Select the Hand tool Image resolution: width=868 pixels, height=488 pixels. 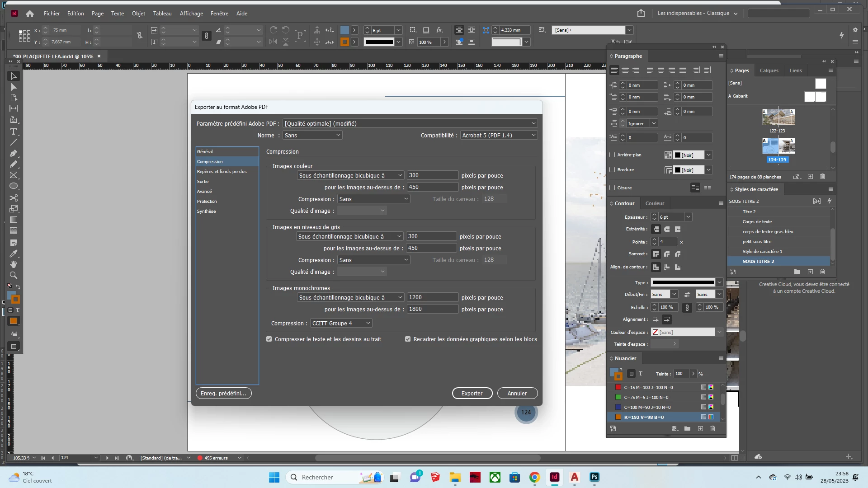(14, 264)
